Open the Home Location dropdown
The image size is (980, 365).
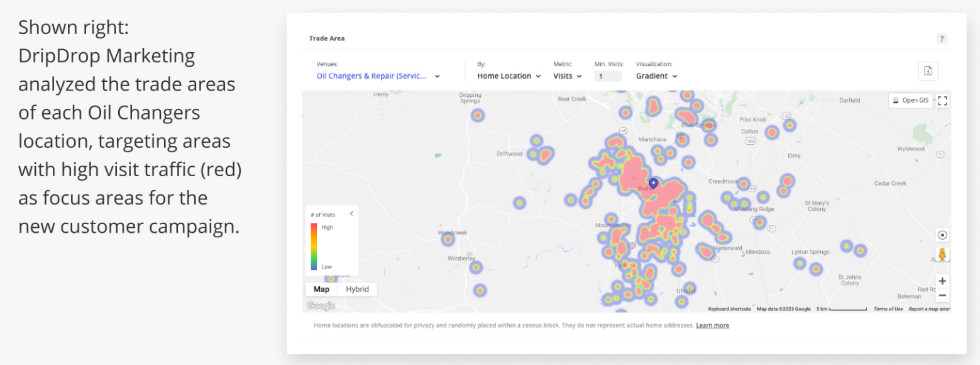pyautogui.click(x=509, y=76)
